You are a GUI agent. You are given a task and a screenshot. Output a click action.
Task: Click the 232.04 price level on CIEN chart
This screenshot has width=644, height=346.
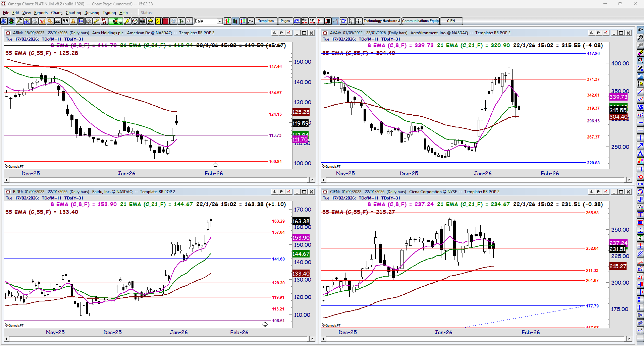[x=592, y=248]
